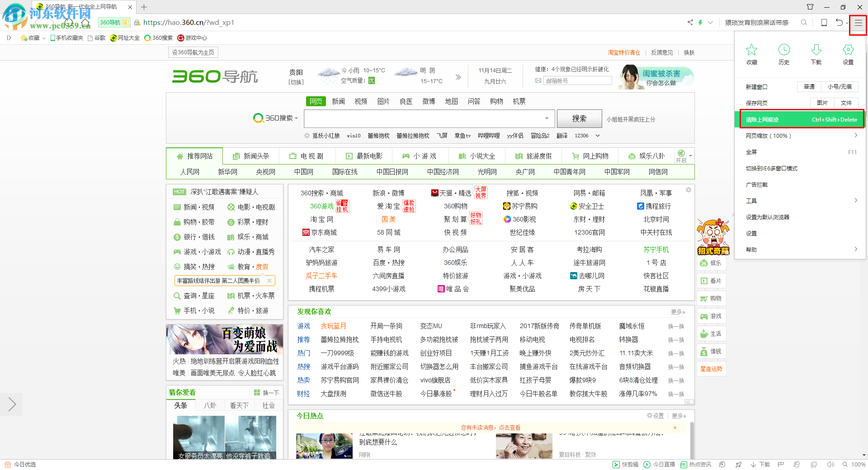Open the mobile phone icon in toolbar
The image size is (868, 470).
[x=824, y=23]
